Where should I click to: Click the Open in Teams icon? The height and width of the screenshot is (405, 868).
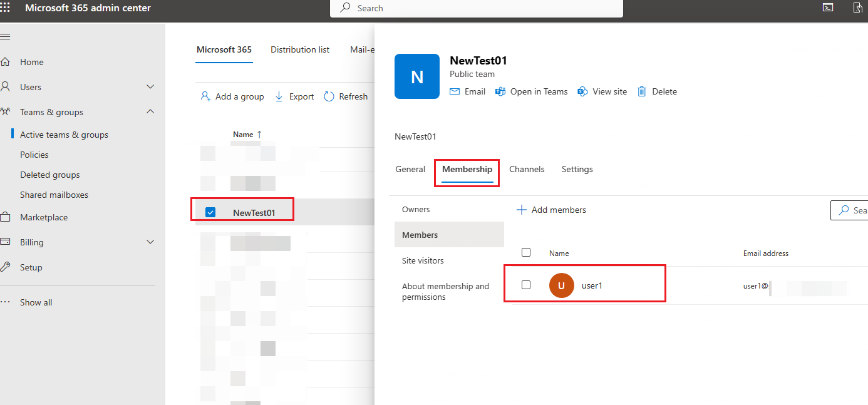coord(500,91)
